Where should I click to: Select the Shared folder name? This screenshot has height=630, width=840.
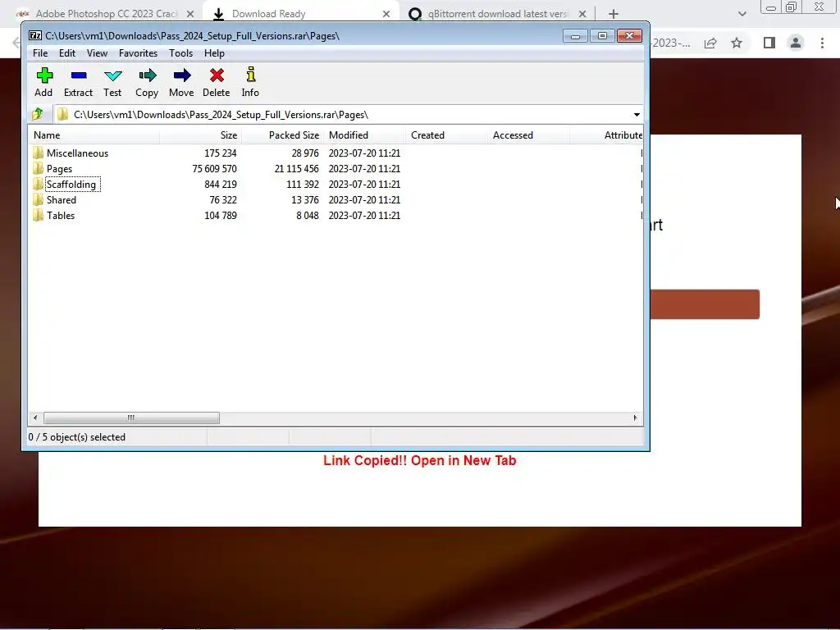[x=61, y=200]
